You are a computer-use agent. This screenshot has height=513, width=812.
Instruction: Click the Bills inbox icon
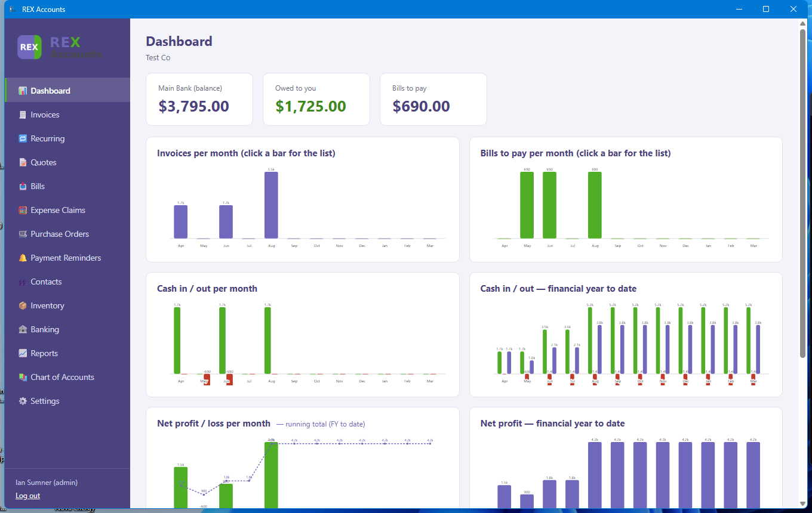(23, 186)
